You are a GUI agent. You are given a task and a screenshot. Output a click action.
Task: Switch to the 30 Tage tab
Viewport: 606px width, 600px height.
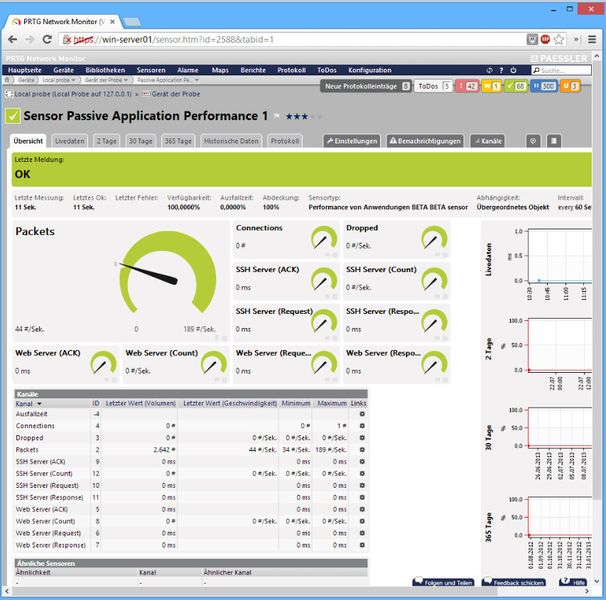140,141
